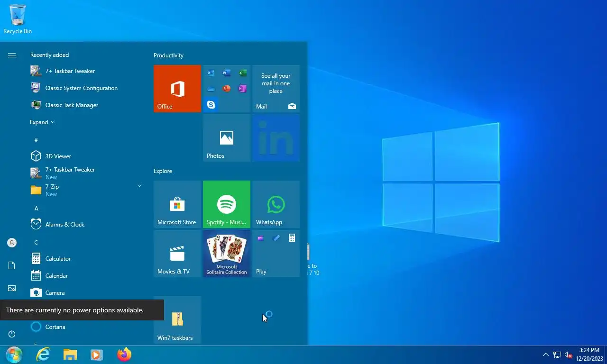The height and width of the screenshot is (364, 607).
Task: Click the PowerPoint icon in Office group
Action: pos(227,89)
